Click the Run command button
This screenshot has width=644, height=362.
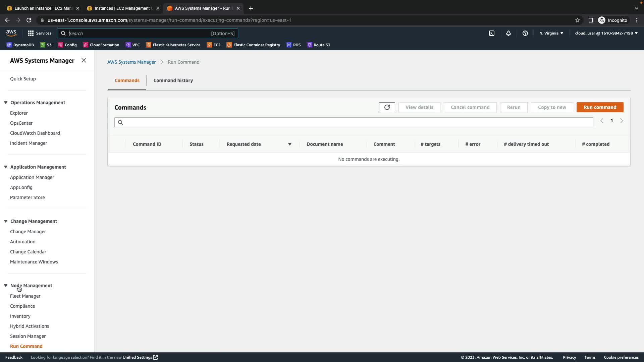click(600, 107)
